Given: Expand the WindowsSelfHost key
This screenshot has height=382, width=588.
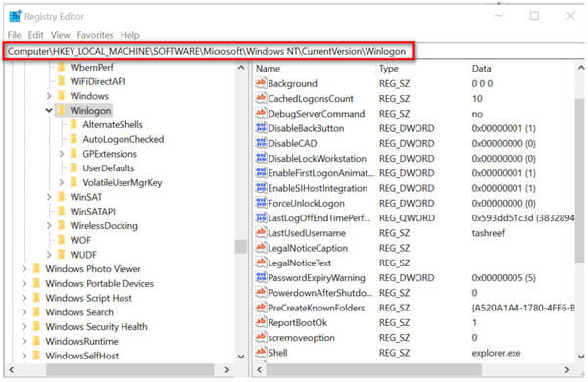Looking at the screenshot, I should 24,356.
